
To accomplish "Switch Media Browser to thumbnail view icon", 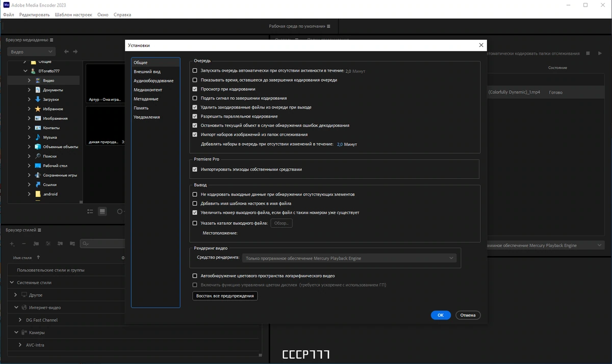I will pos(103,211).
